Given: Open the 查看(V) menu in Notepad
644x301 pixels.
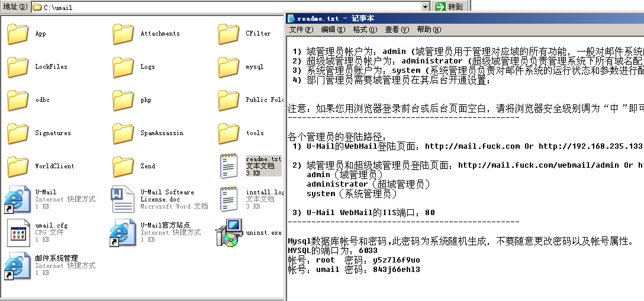Looking at the screenshot, I should [x=397, y=30].
